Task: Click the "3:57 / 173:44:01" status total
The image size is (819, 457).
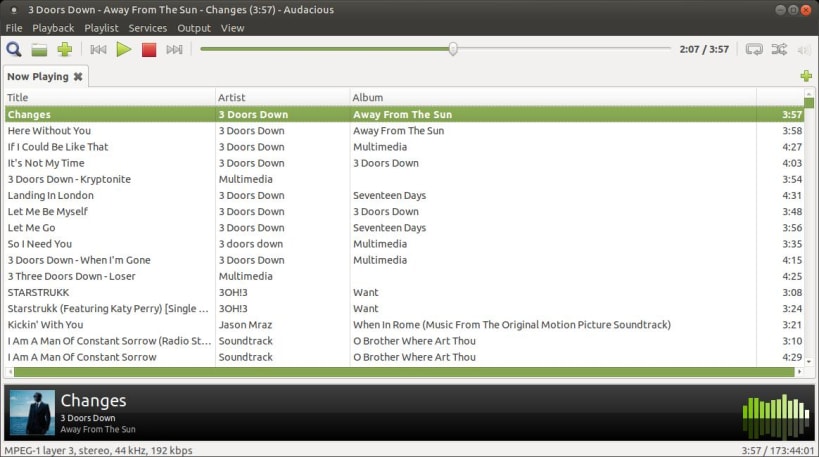Action: 778,450
